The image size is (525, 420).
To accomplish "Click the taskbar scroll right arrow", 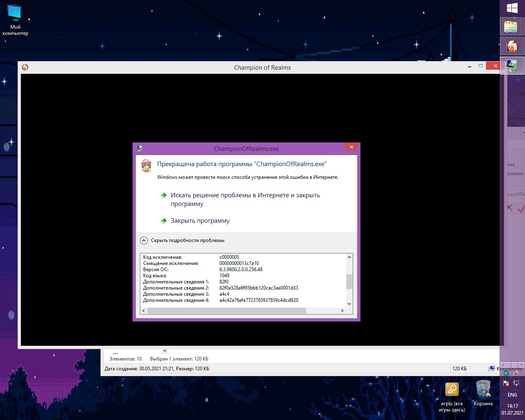I will click(521, 365).
